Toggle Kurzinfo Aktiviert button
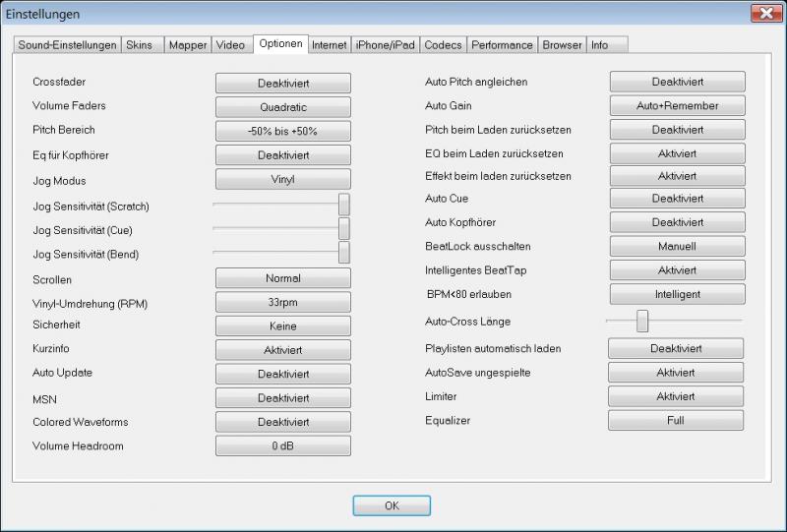Viewport: 787px width, 532px height. (x=283, y=351)
